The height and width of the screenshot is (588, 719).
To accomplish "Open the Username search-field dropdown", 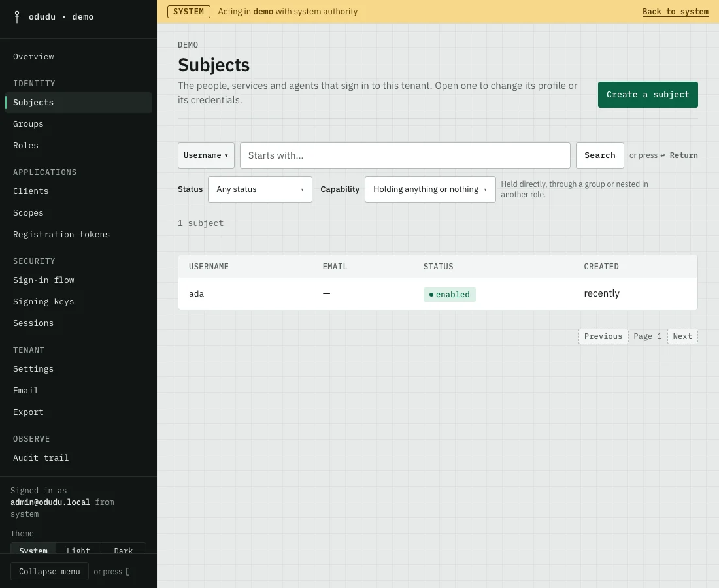I will 206,156.
